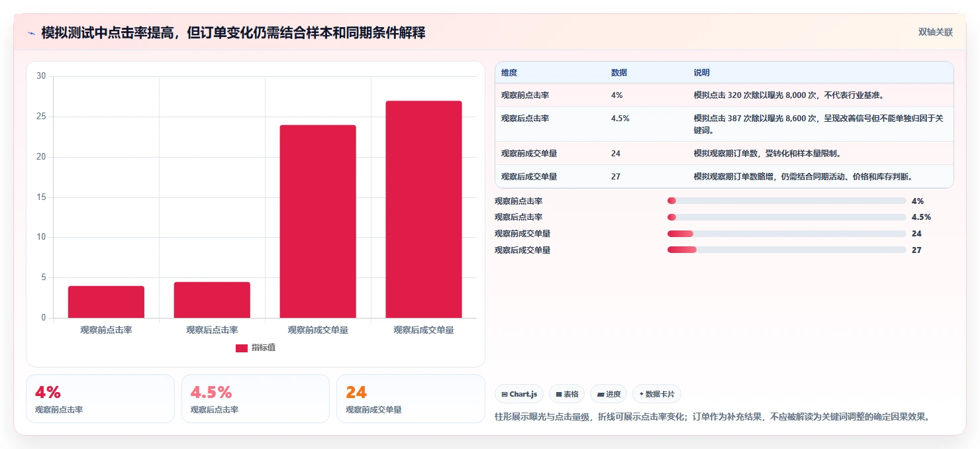Select the Chart.js tag chip
The width and height of the screenshot is (980, 449).
[x=519, y=394]
